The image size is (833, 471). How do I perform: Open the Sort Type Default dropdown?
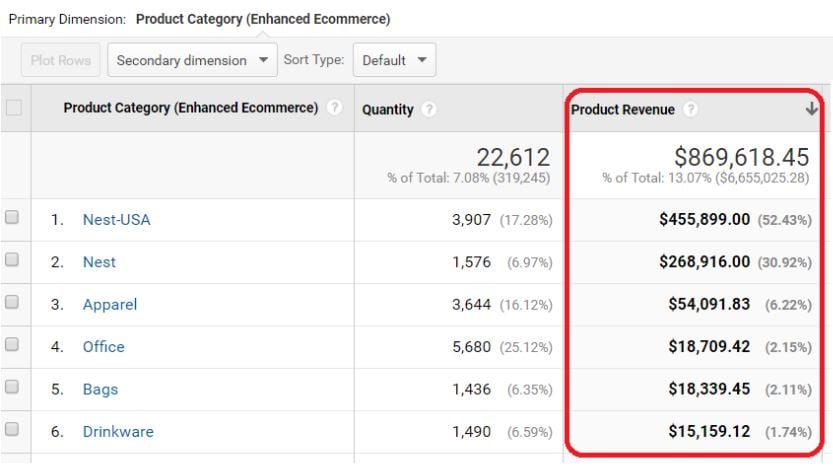(394, 60)
